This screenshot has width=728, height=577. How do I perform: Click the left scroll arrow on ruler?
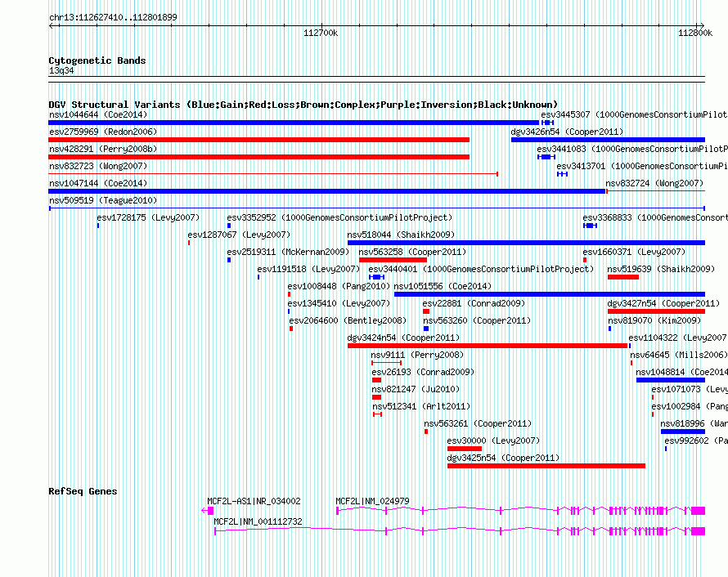(x=52, y=26)
